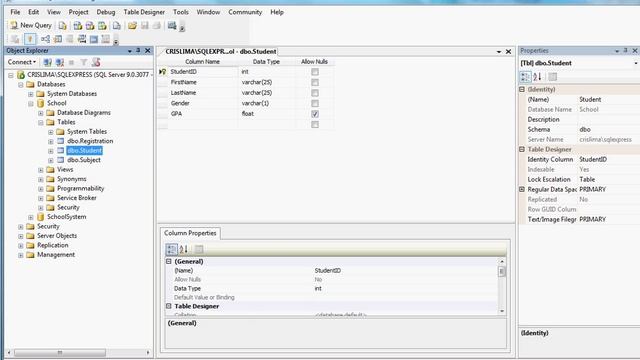Image resolution: width=640 pixels, height=360 pixels.
Task: Open the Relationships dialog icon
Action: point(45,39)
